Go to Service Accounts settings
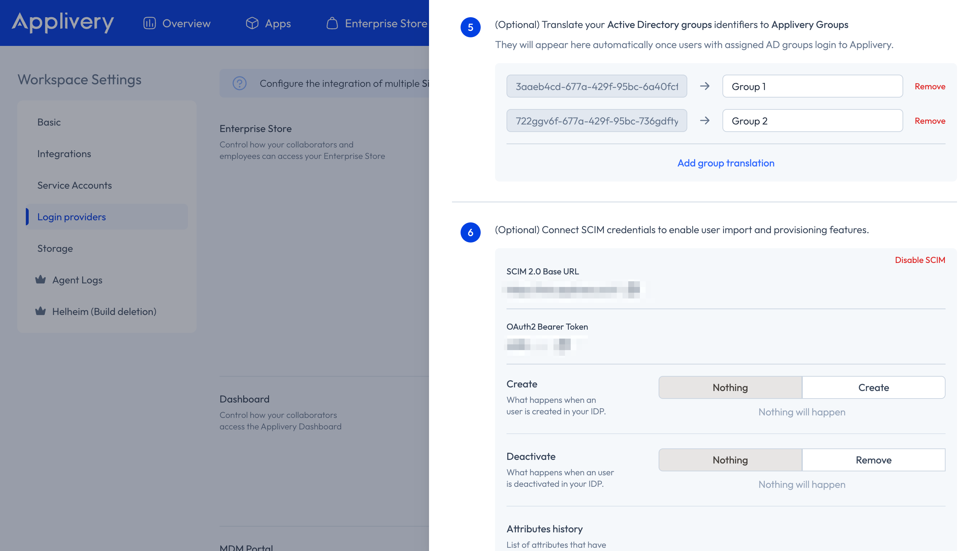Screen dimensions: 980x551 click(75, 185)
